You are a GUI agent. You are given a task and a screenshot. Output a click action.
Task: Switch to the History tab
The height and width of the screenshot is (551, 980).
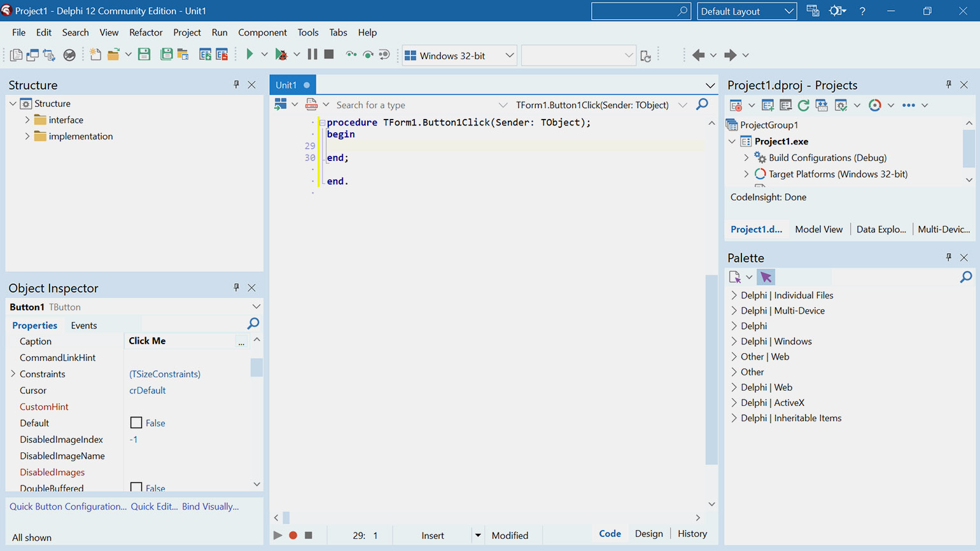[x=692, y=534]
